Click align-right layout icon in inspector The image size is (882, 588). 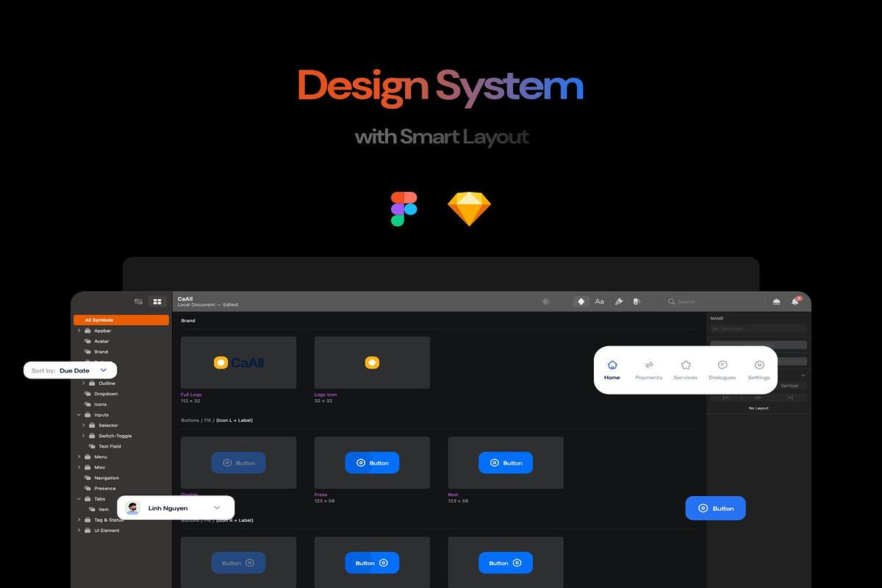click(790, 398)
